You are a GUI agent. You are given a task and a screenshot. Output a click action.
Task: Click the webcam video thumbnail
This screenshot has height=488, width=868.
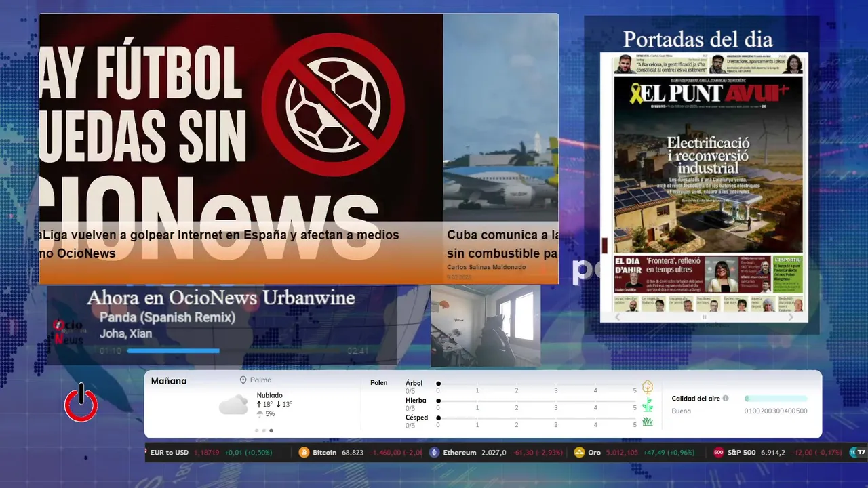point(486,325)
